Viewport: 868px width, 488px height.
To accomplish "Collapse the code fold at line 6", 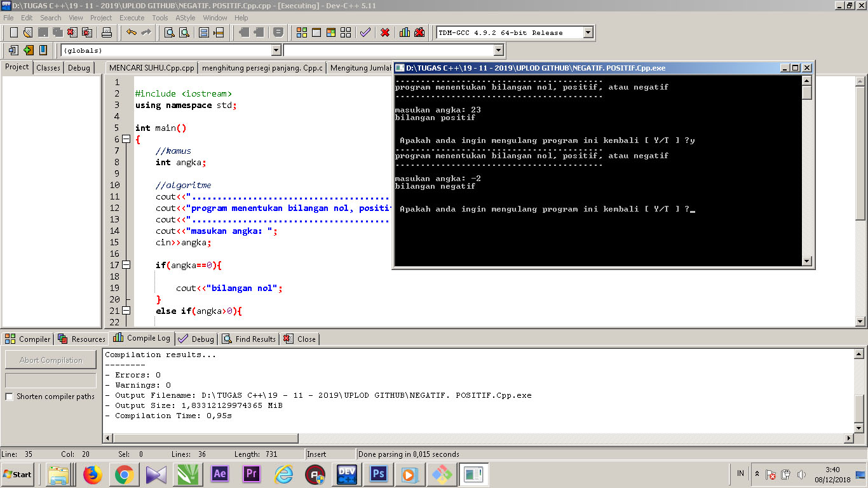I will 127,139.
